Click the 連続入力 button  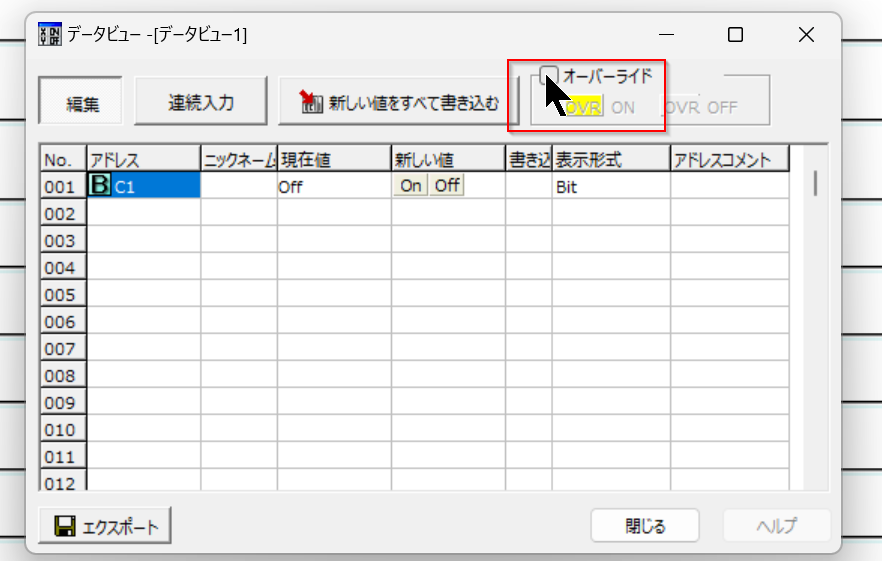(201, 101)
